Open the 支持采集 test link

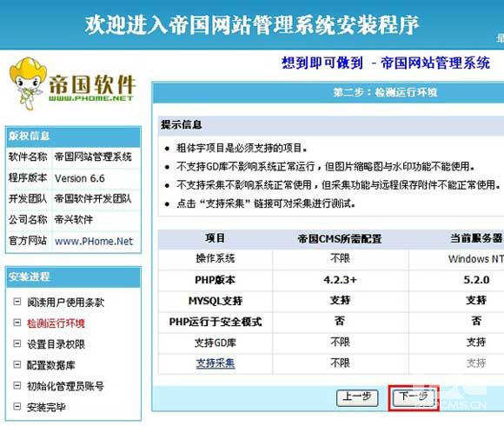[x=216, y=363]
